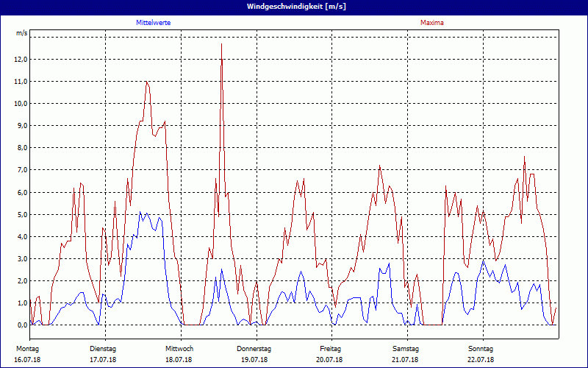This screenshot has width=588, height=368.
Task: Click the highest red Maxima peak on Mittwoch
Action: click(221, 45)
